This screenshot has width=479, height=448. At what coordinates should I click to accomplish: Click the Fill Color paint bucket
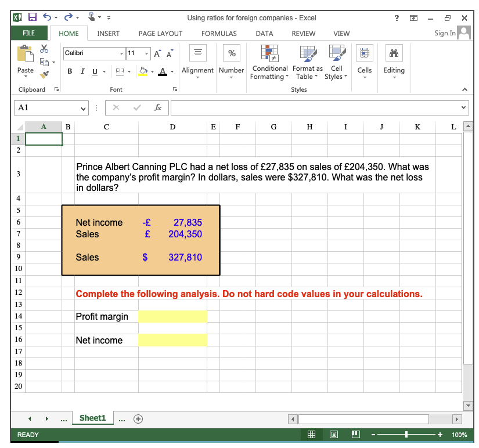[x=143, y=71]
